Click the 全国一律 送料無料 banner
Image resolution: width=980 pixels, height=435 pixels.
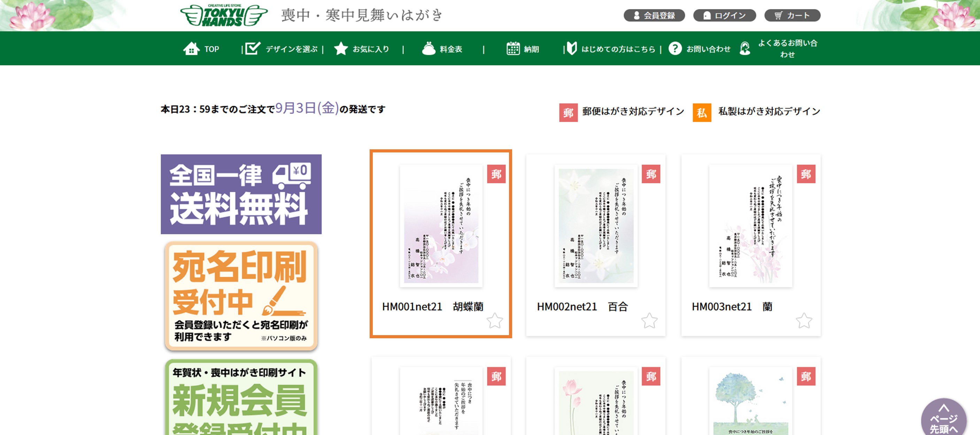pos(241,194)
